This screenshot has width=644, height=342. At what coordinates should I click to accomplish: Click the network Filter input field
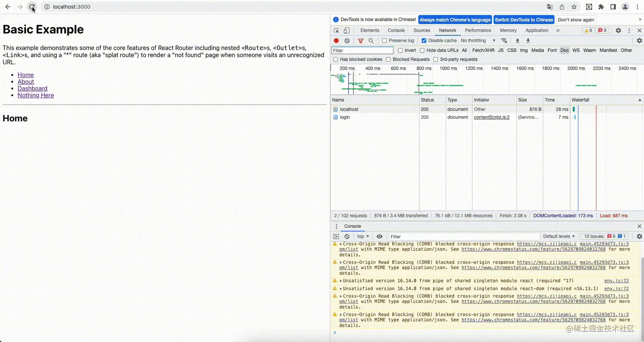pos(362,50)
